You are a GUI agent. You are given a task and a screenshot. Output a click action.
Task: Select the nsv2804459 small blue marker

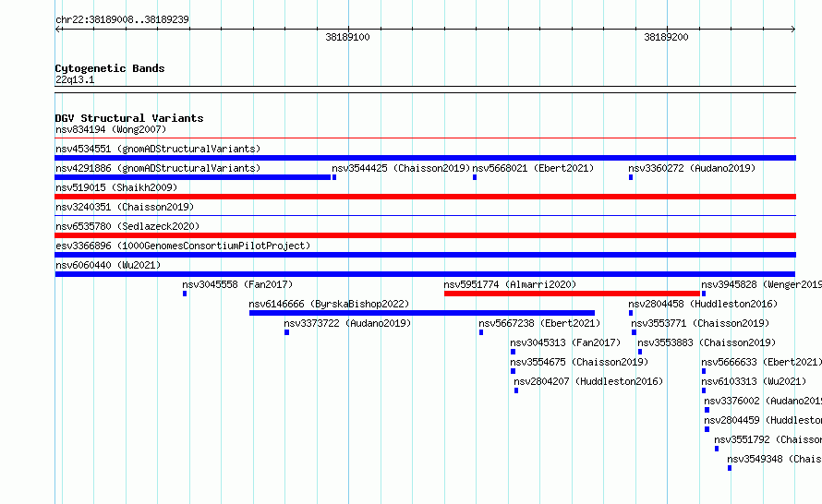coord(707,429)
